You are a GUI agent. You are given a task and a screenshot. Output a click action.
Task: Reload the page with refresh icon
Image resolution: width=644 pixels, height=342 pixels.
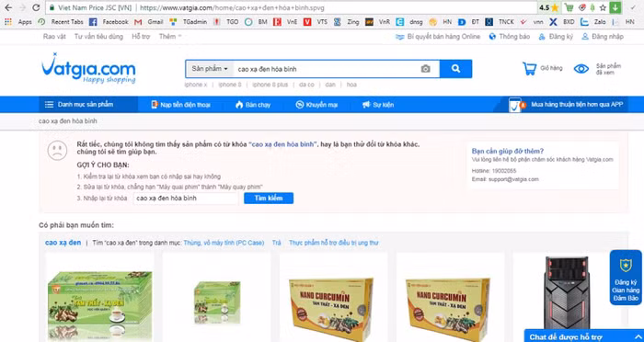[36, 7]
